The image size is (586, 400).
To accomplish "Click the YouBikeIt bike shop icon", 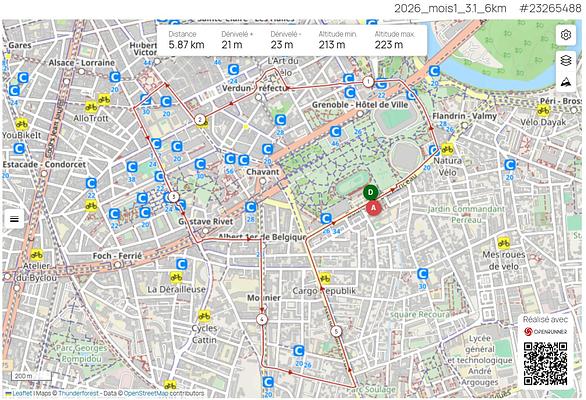I will tap(22, 124).
